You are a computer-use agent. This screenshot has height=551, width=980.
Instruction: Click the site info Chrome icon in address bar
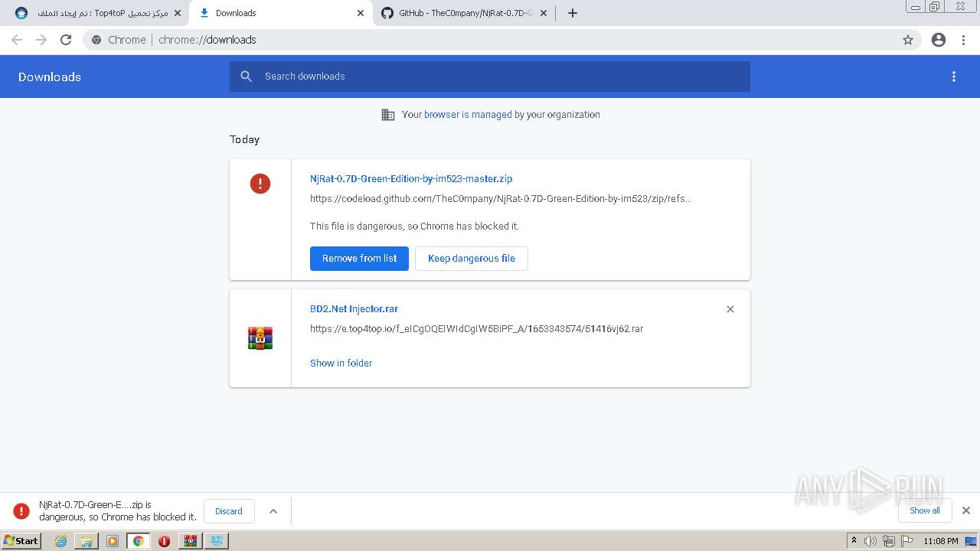point(96,40)
